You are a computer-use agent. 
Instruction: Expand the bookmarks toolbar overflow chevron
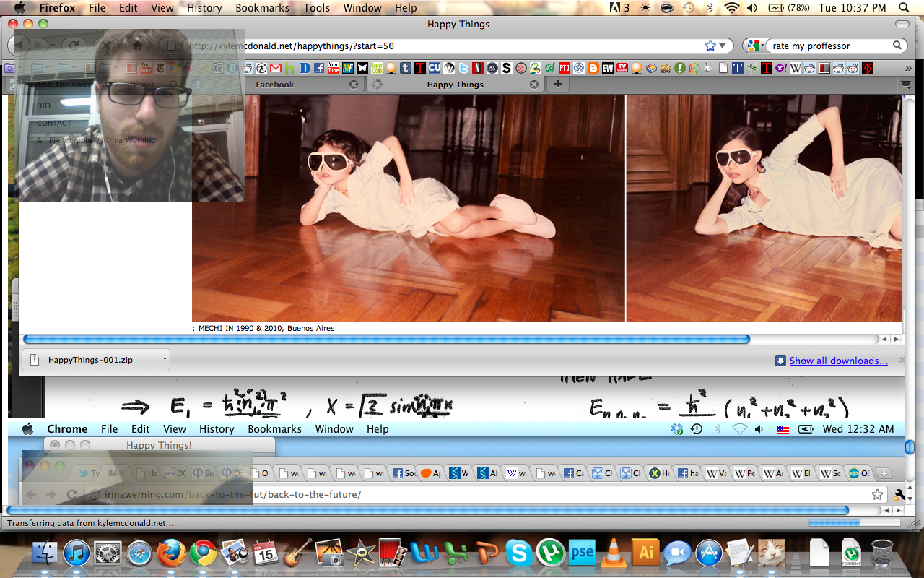[x=907, y=68]
